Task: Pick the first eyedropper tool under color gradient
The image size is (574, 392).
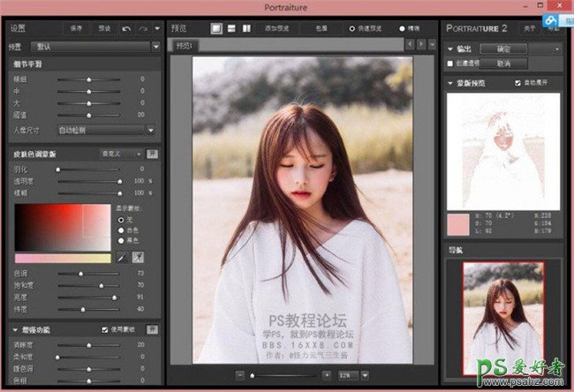Action: pyautogui.click(x=122, y=257)
